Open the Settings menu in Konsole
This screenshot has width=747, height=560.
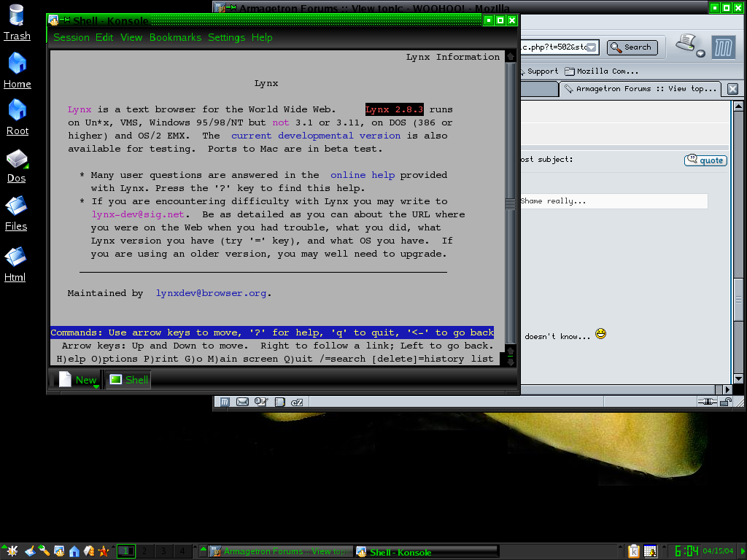point(227,38)
